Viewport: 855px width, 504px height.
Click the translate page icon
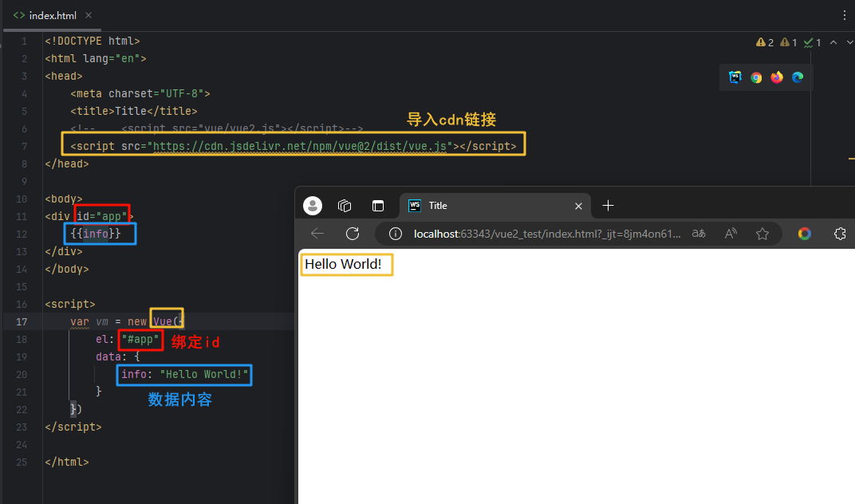pyautogui.click(x=699, y=234)
